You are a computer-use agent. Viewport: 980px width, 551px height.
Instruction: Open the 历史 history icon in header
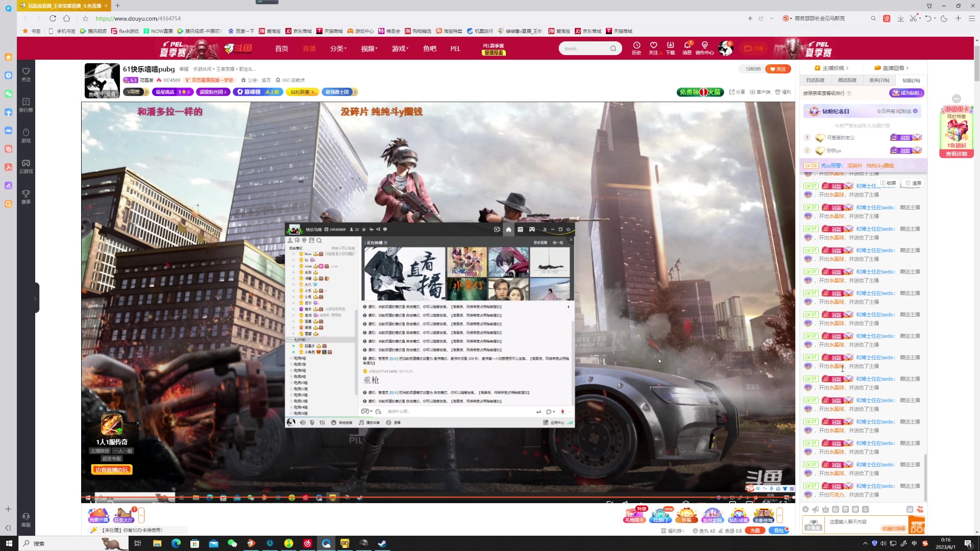pos(636,48)
